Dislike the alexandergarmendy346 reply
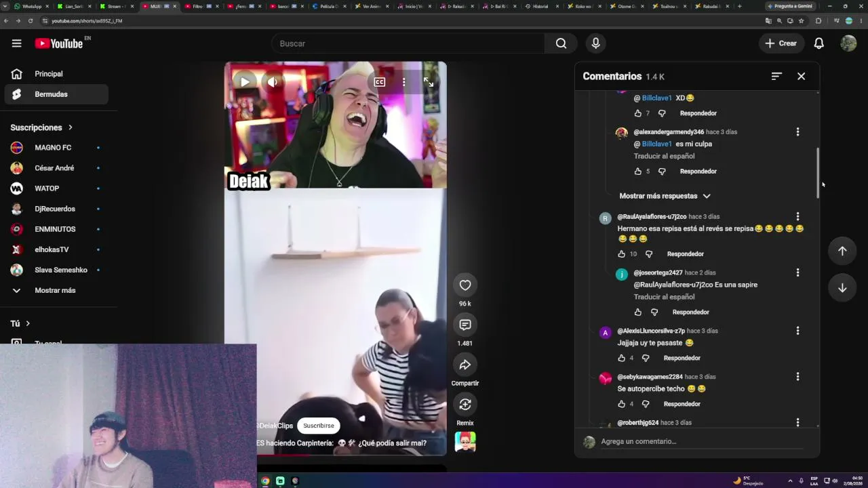This screenshot has width=868, height=488. (x=662, y=171)
